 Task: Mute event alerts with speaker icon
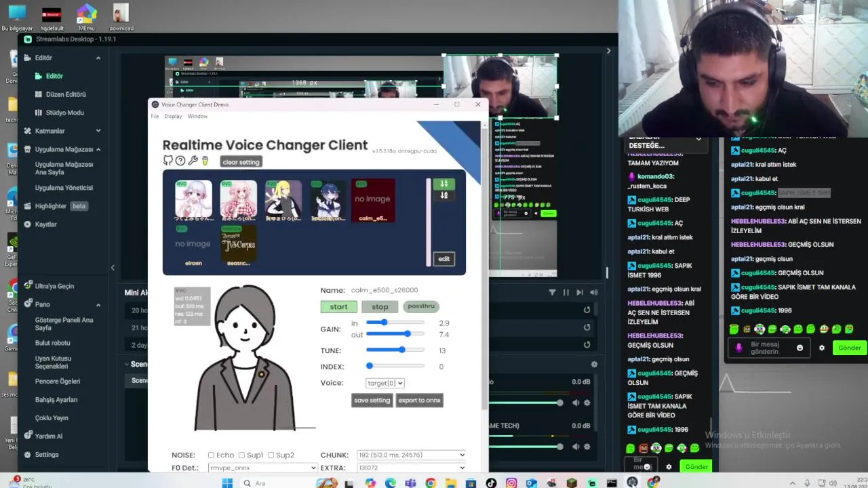(x=594, y=292)
